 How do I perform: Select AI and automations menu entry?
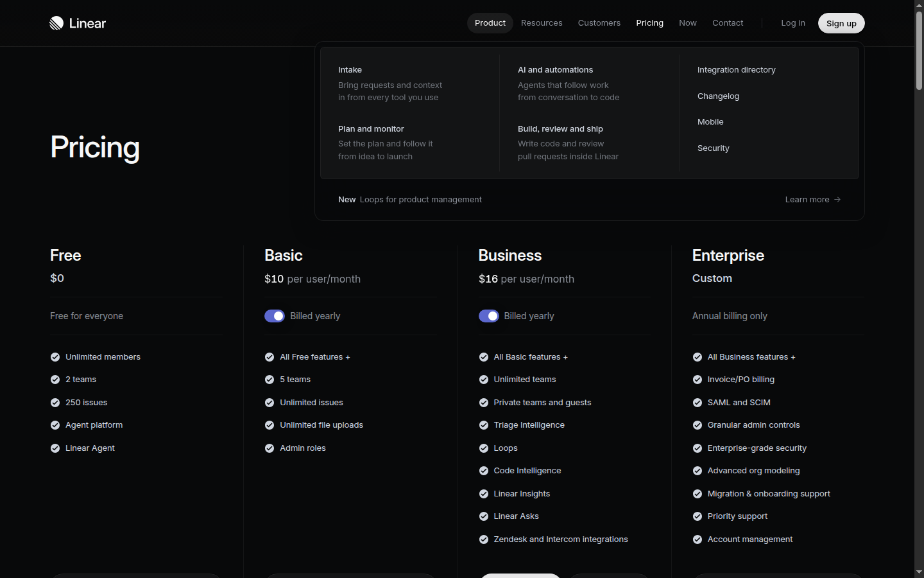(569, 83)
